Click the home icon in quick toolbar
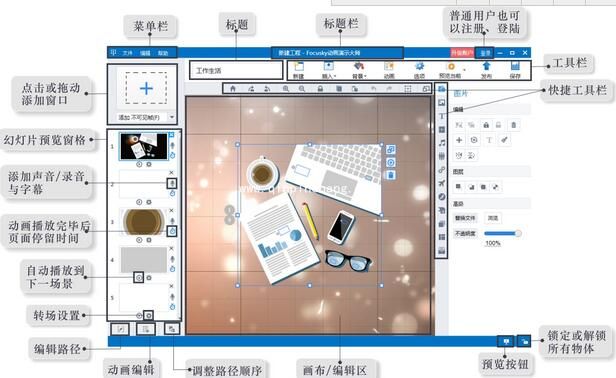This screenshot has width=616, height=378. 233,89
